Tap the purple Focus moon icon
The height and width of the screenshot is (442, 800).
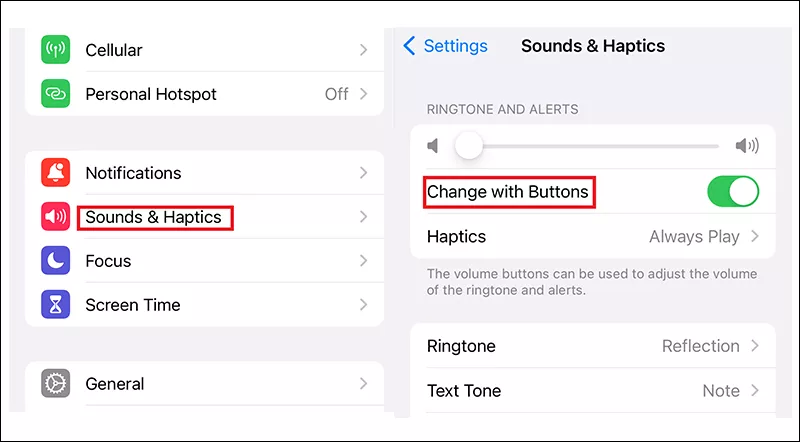56,260
